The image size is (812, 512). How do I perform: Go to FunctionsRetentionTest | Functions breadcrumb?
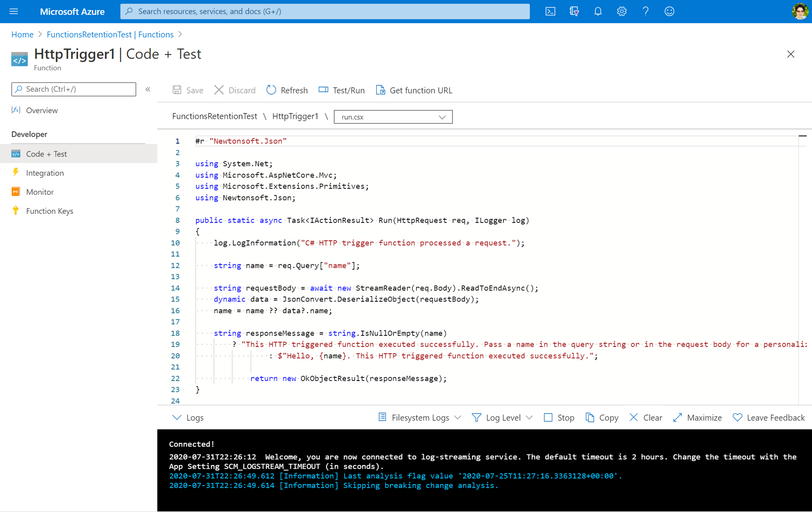110,34
